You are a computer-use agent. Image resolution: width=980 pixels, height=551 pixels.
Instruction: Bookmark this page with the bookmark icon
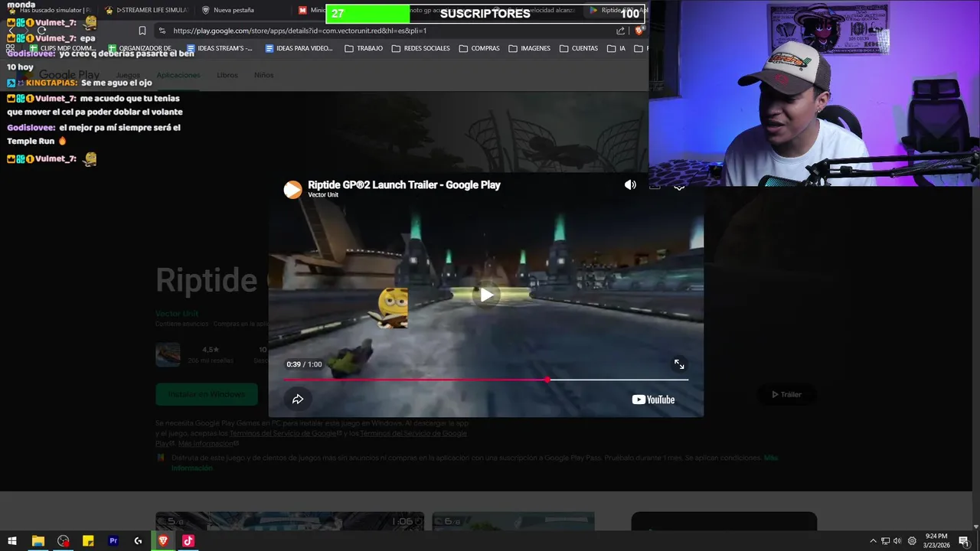click(142, 31)
